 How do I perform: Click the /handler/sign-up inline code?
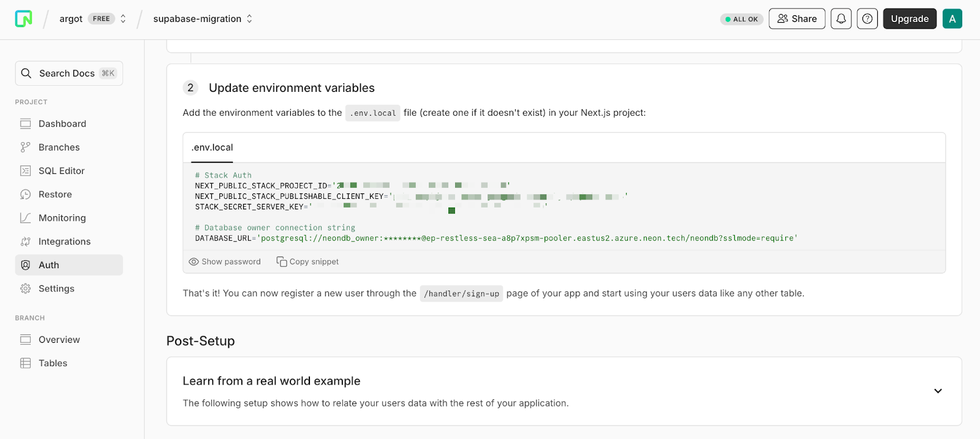pos(461,294)
